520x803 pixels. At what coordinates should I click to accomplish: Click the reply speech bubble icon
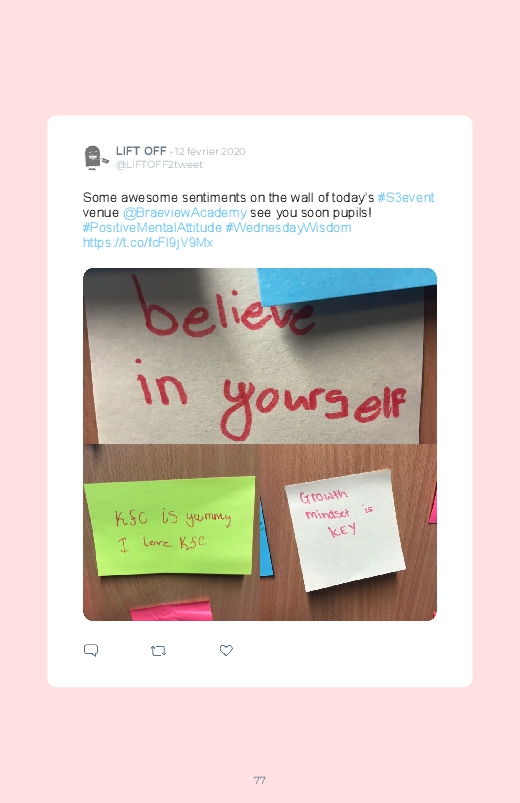click(91, 650)
